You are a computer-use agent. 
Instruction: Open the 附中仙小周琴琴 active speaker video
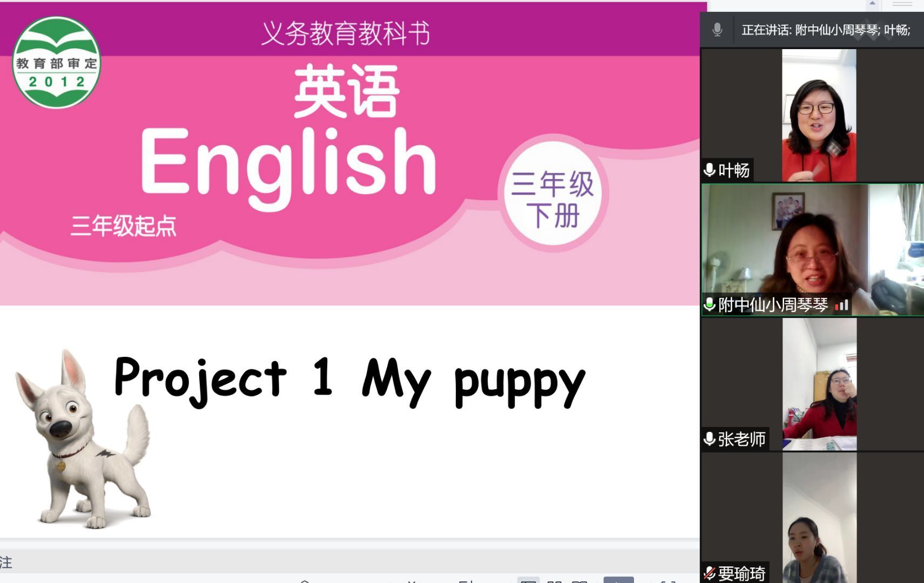(812, 249)
